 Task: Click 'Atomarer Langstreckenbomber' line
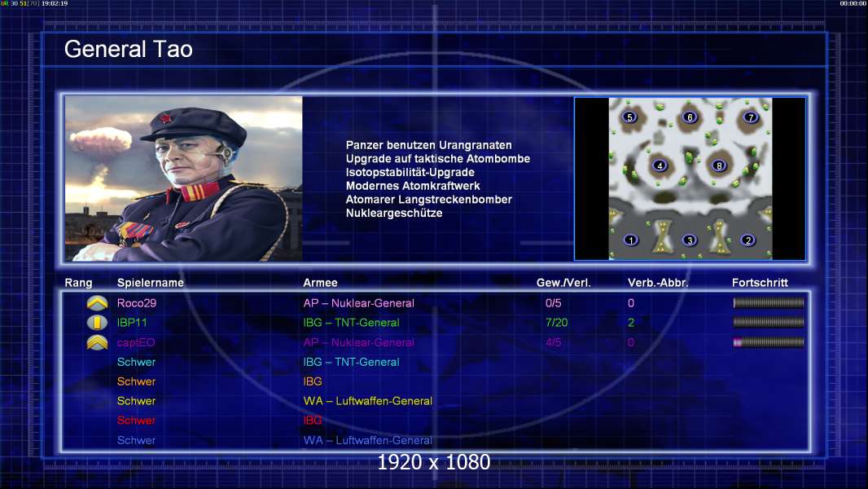point(428,200)
